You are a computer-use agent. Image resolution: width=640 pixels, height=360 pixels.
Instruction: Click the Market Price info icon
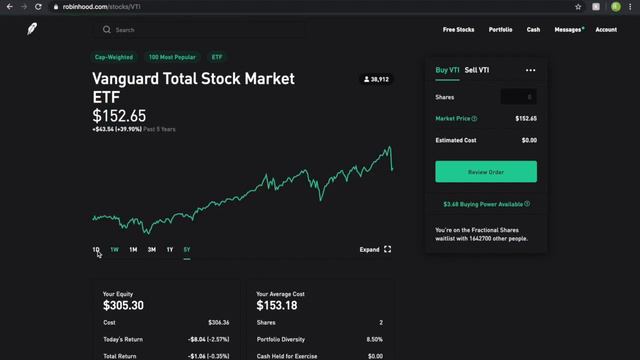[474, 119]
